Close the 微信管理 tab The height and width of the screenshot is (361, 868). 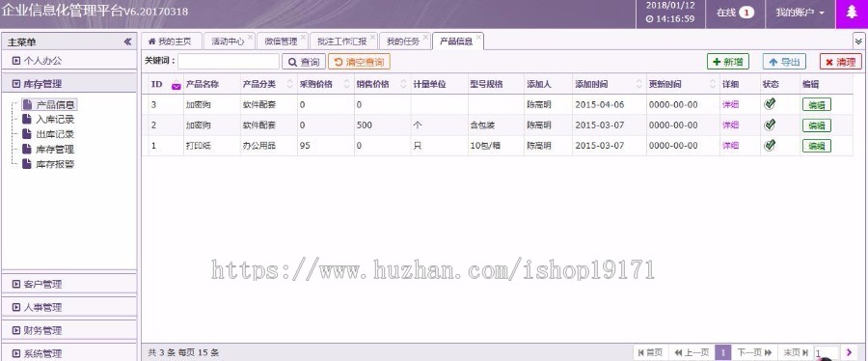[304, 37]
